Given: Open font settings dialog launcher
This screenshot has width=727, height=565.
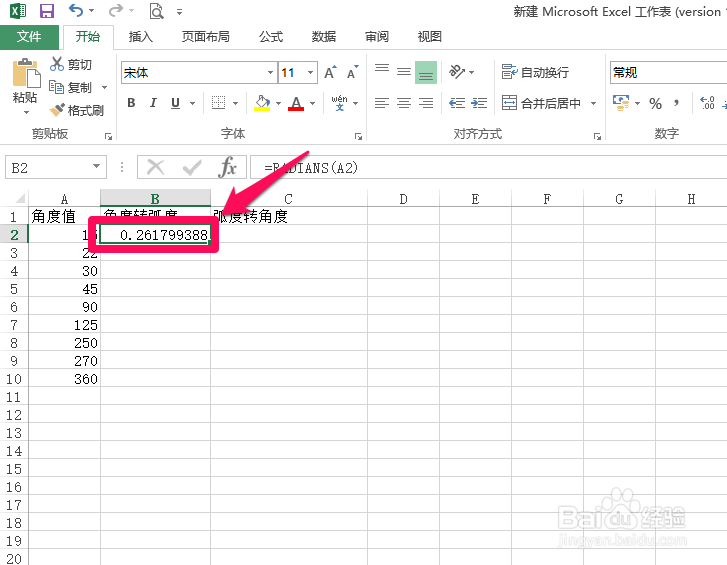Looking at the screenshot, I should click(358, 136).
